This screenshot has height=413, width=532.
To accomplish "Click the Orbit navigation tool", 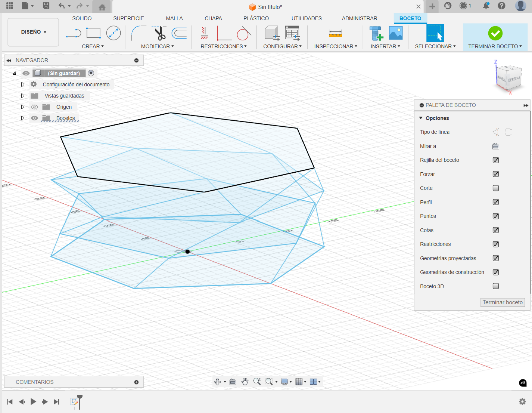I will coord(218,382).
